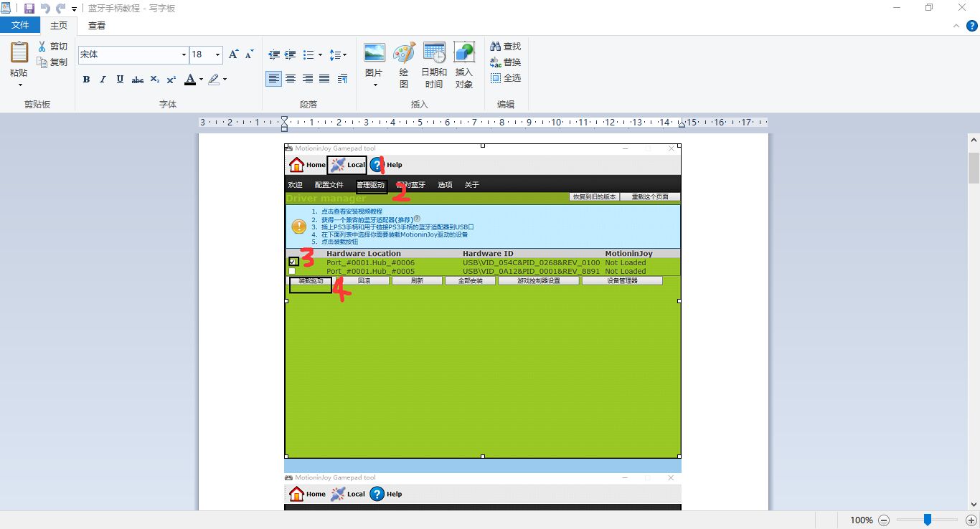Open the font family dropdown arrow

click(184, 54)
